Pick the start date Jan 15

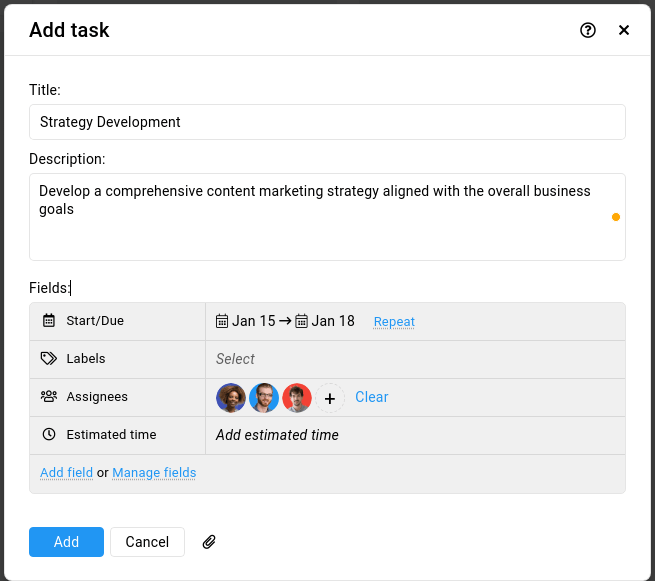click(246, 321)
